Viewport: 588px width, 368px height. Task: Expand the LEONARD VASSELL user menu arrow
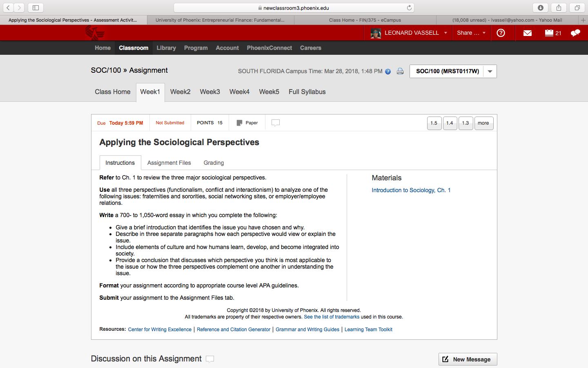coord(445,33)
